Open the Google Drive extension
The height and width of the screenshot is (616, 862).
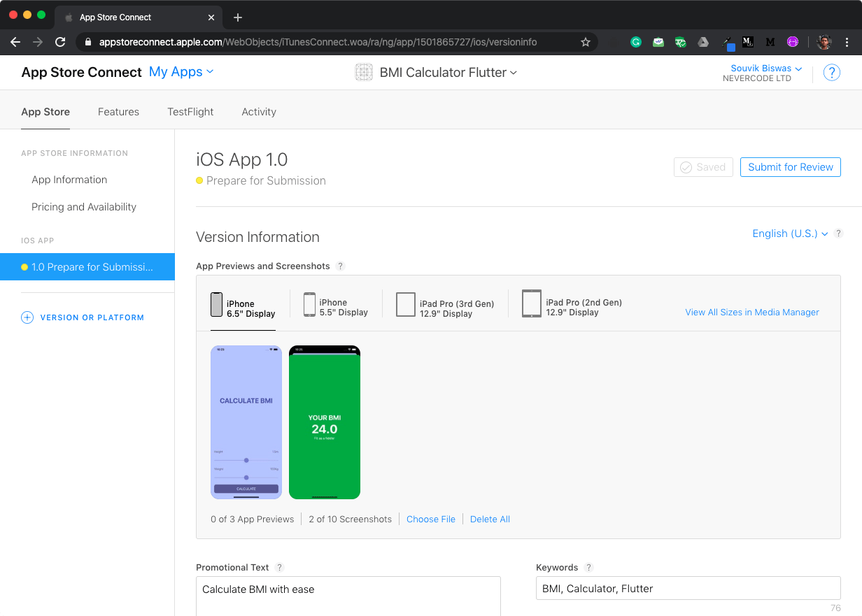pyautogui.click(x=703, y=42)
